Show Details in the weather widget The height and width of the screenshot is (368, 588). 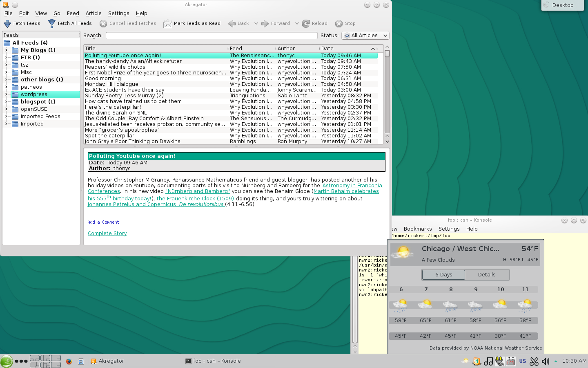pos(487,274)
